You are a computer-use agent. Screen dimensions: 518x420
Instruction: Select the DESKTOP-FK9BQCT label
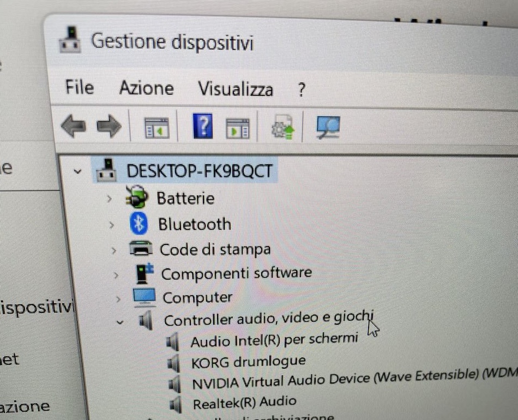coord(199,171)
